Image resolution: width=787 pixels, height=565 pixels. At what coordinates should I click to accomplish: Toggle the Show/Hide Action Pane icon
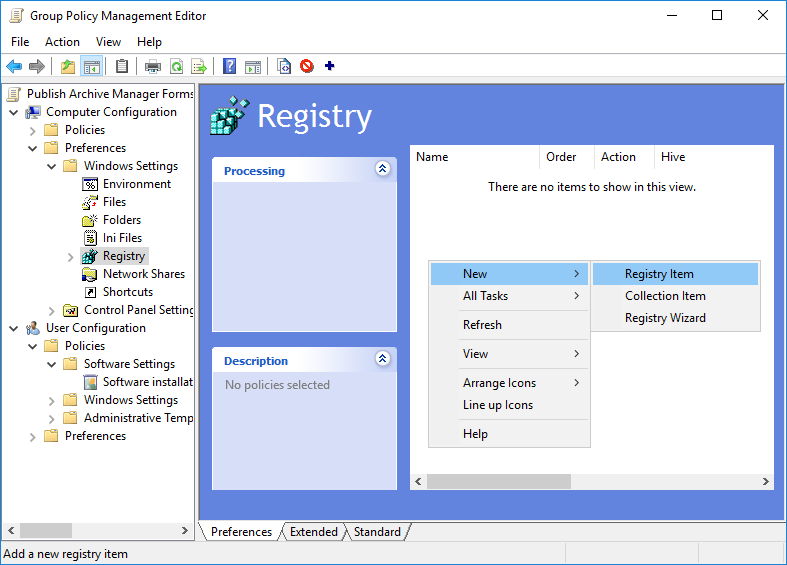tap(253, 66)
